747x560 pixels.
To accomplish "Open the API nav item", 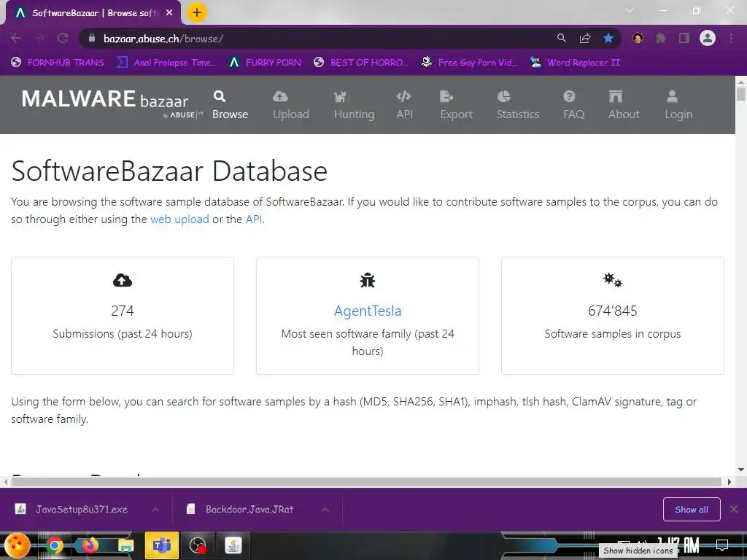I will 404,106.
